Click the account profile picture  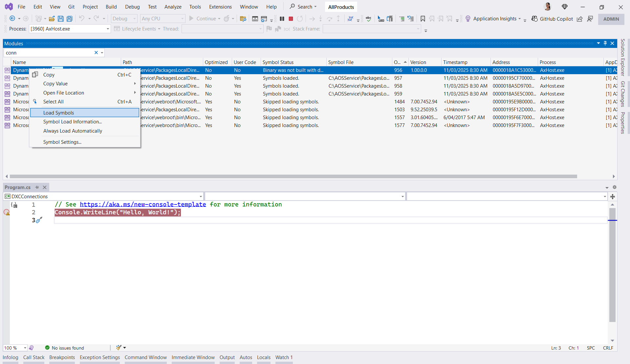click(547, 7)
